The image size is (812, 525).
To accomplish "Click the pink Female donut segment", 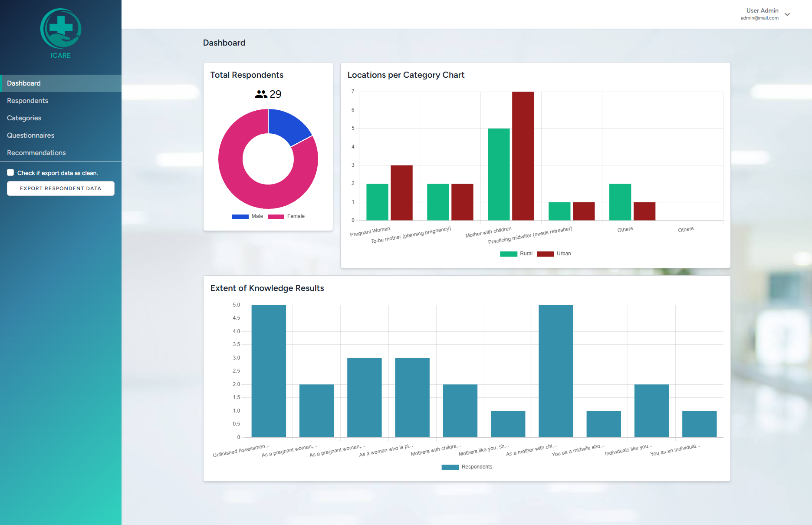I will tap(243, 182).
